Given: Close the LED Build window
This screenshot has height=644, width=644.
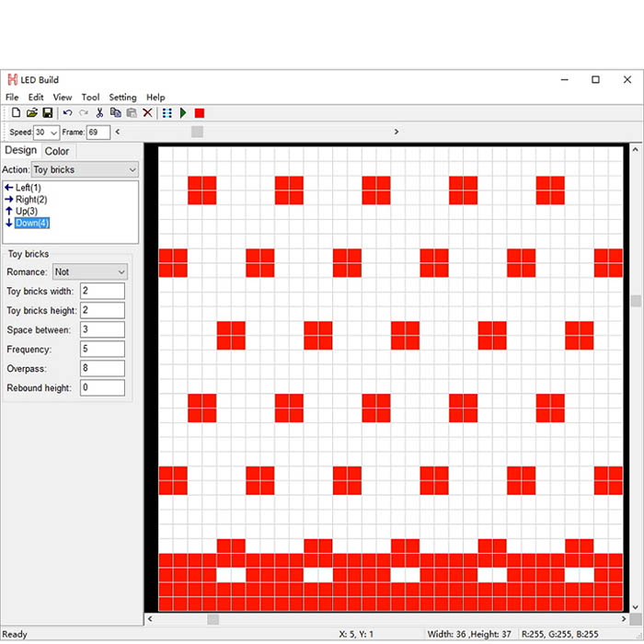Looking at the screenshot, I should pyautogui.click(x=627, y=80).
